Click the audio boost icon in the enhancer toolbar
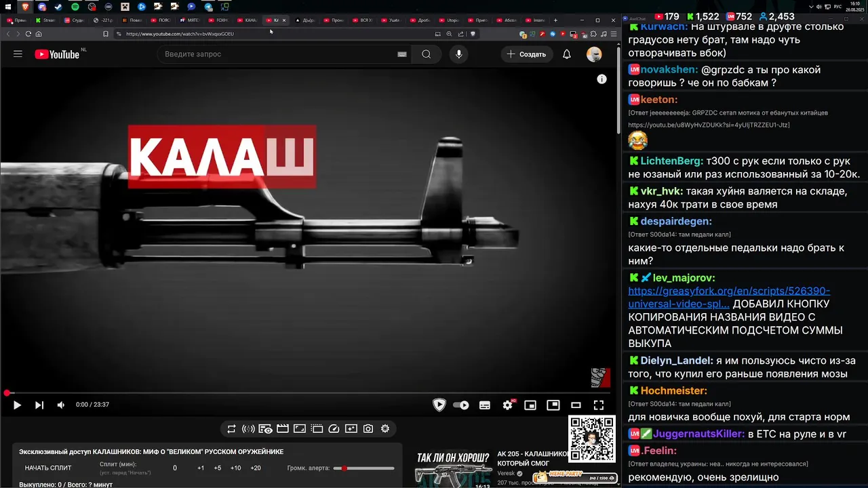 pyautogui.click(x=248, y=428)
